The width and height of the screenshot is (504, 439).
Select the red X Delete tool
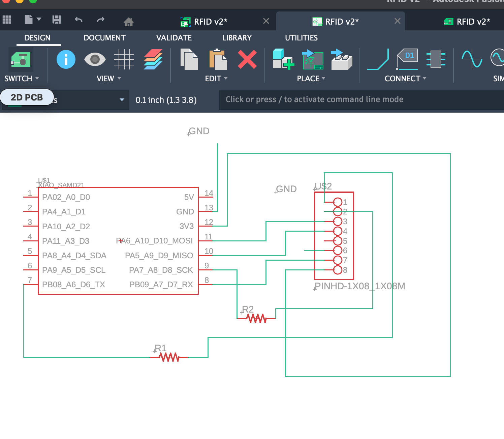[x=247, y=60]
